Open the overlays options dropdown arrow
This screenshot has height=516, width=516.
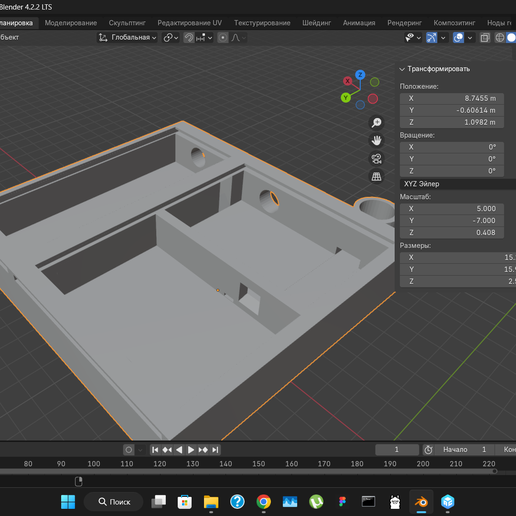470,38
